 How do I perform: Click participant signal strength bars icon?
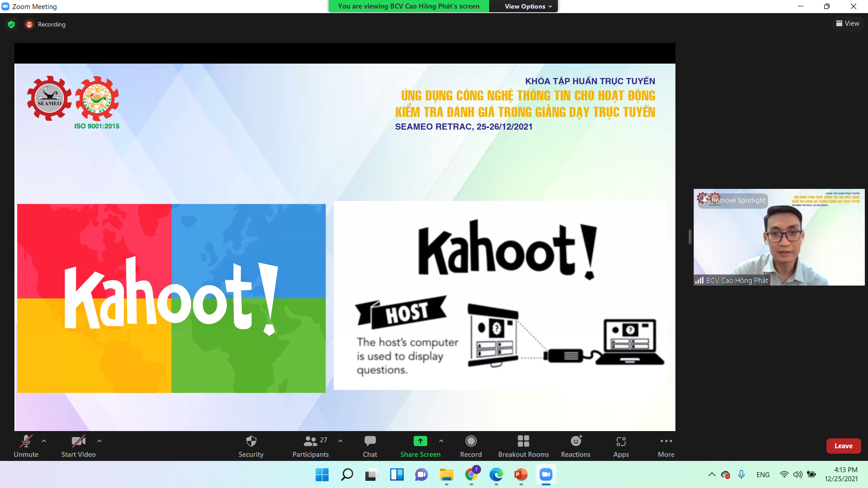pyautogui.click(x=699, y=281)
